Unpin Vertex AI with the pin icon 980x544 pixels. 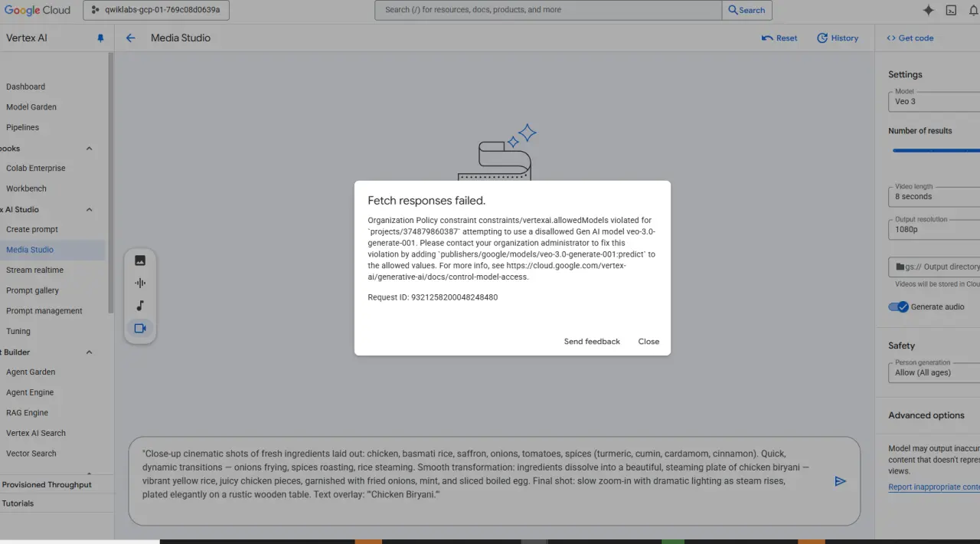click(x=100, y=38)
